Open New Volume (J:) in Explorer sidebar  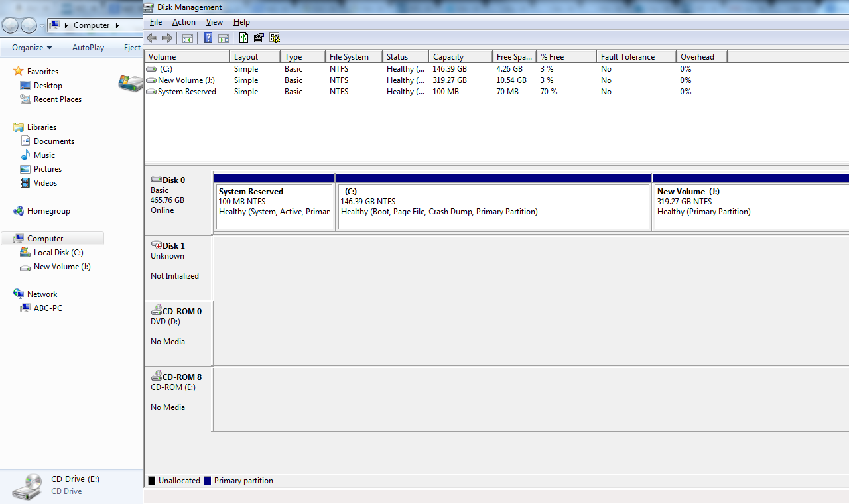(x=62, y=267)
